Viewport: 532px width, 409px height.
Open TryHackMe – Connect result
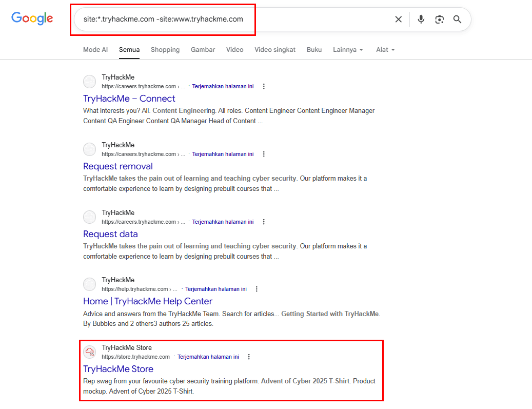129,99
